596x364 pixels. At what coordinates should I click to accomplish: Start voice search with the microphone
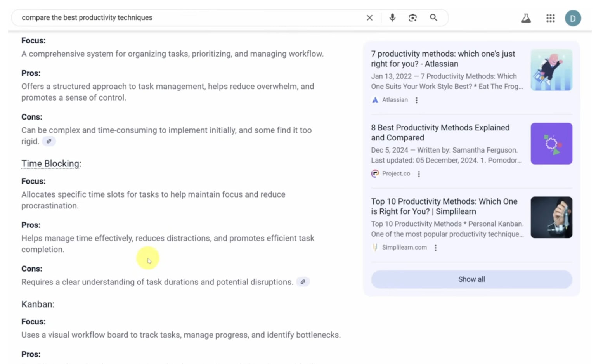click(x=392, y=18)
